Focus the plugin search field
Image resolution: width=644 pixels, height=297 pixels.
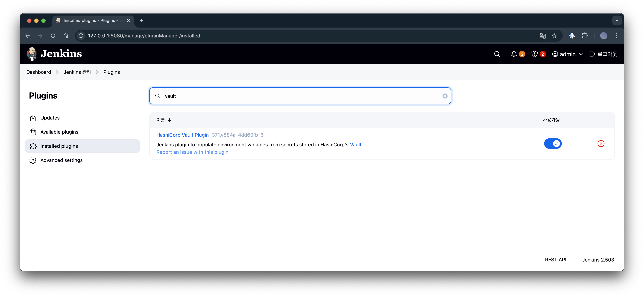click(x=300, y=96)
